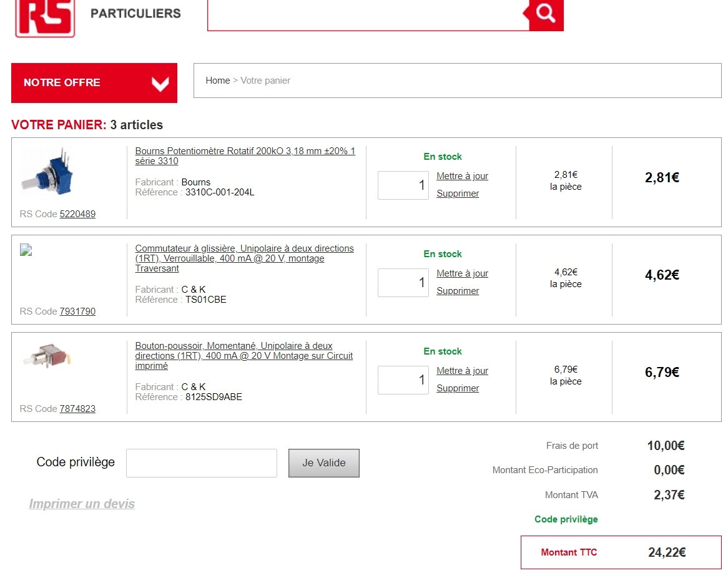Click the broken image of the slide switch

tap(26, 250)
